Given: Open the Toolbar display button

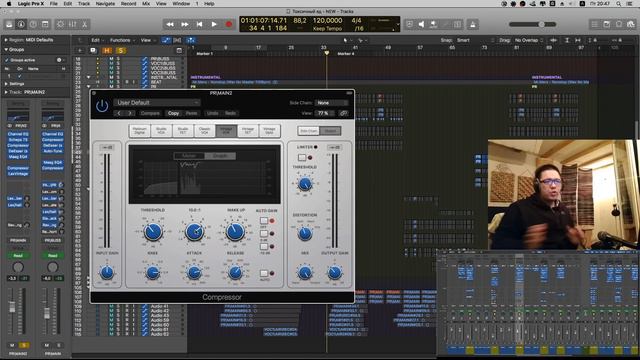Looking at the screenshot, I should 45,24.
